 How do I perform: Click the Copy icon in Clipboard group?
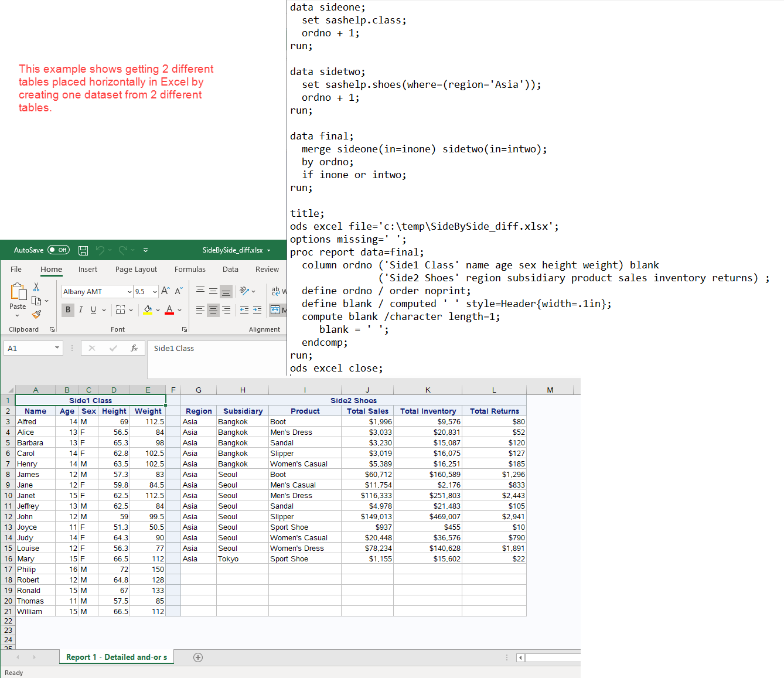click(36, 299)
